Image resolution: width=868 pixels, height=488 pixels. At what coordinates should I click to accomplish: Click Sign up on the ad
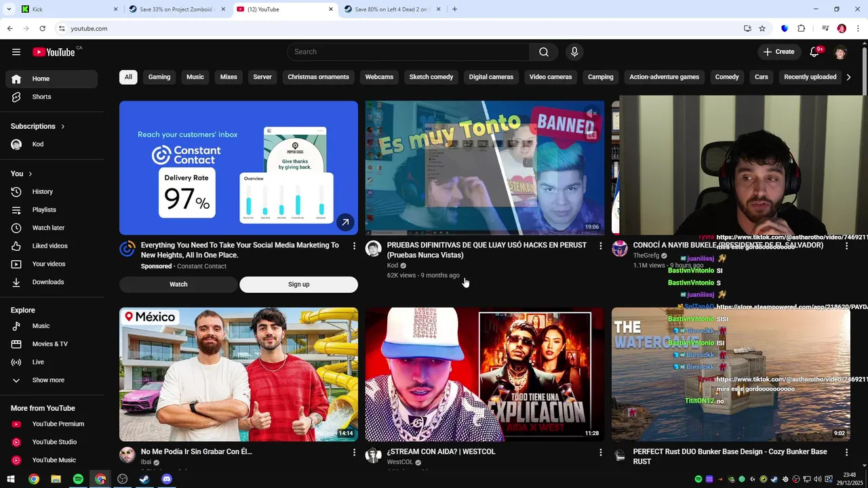[x=298, y=285]
